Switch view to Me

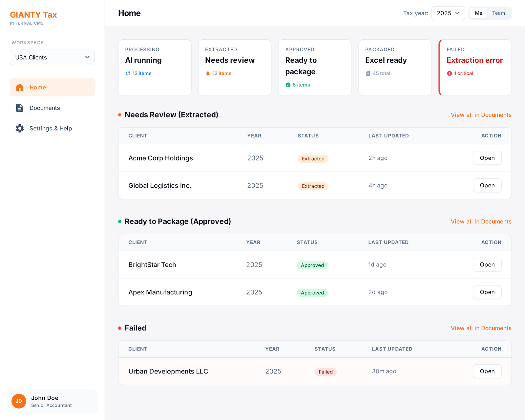[478, 13]
